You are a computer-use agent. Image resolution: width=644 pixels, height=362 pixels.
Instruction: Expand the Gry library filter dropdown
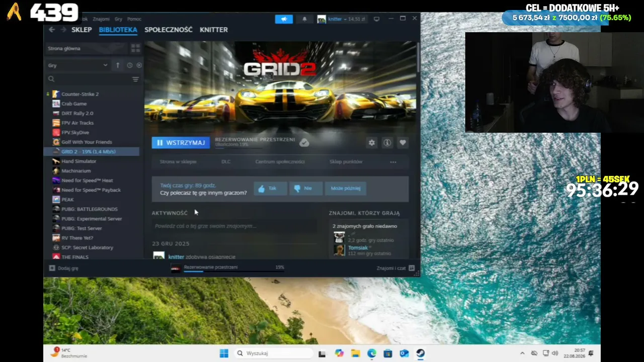77,65
